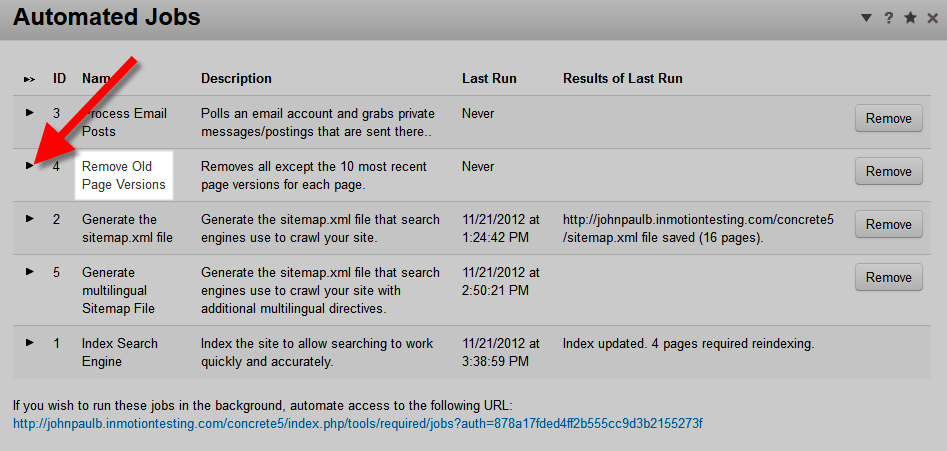Remove the multilingual Sitemap File job
This screenshot has width=947, height=451.
click(888, 278)
